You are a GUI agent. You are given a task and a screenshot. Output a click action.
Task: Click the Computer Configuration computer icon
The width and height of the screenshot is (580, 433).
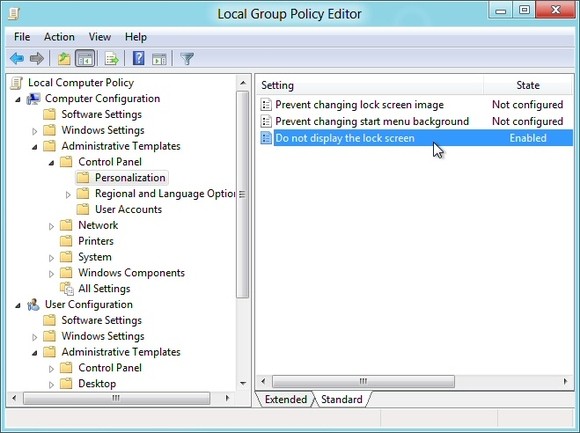33,99
